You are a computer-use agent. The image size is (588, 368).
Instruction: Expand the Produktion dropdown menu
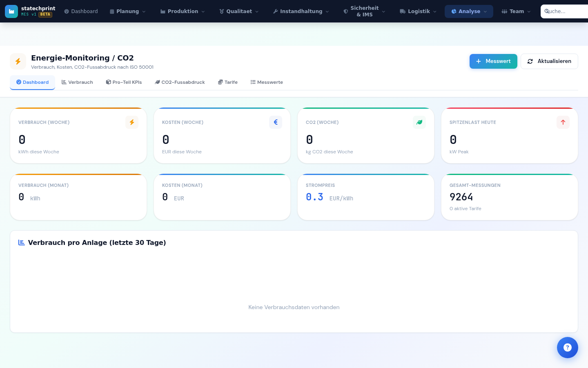pos(183,11)
